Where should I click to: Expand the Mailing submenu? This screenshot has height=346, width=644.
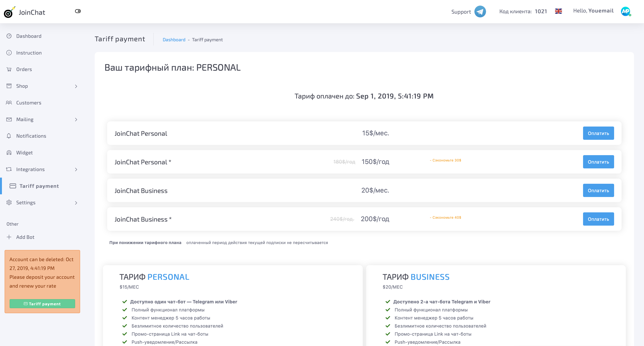pos(76,119)
